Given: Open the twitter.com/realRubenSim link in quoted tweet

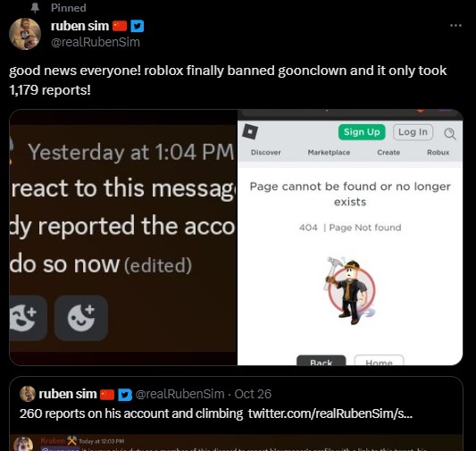Looking at the screenshot, I should (x=330, y=413).
